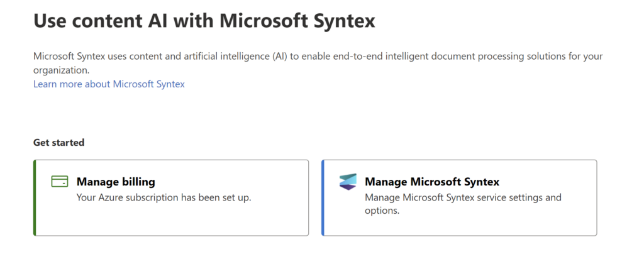Viewport: 644px width, 259px height.
Task: Click the blue accent bar on Syntex card
Action: 323,198
